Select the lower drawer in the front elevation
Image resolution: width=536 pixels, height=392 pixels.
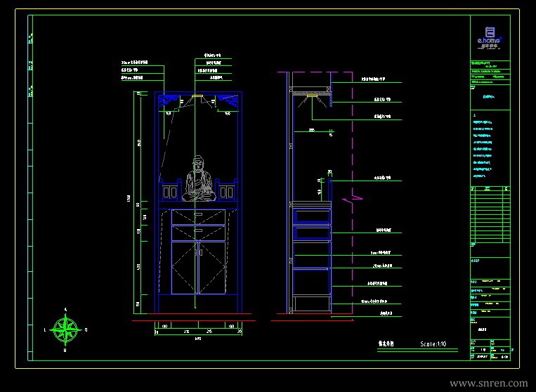[x=198, y=233]
